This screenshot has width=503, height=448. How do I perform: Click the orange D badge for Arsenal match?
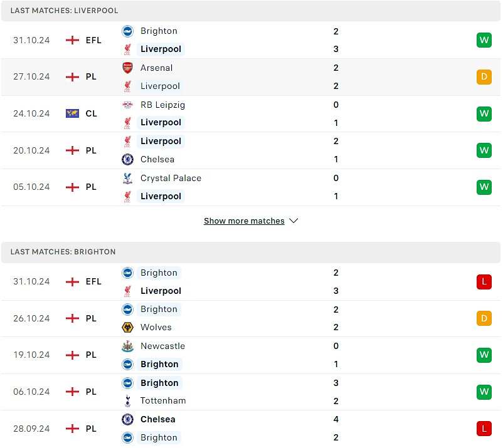484,77
